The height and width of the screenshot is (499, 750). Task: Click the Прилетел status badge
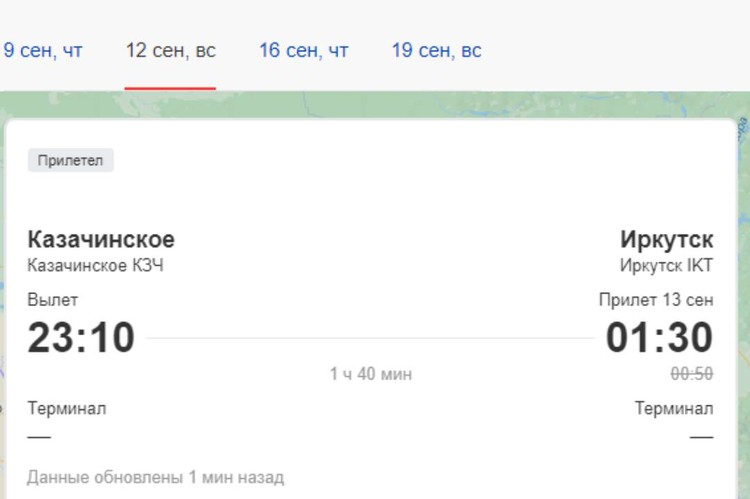(71, 160)
